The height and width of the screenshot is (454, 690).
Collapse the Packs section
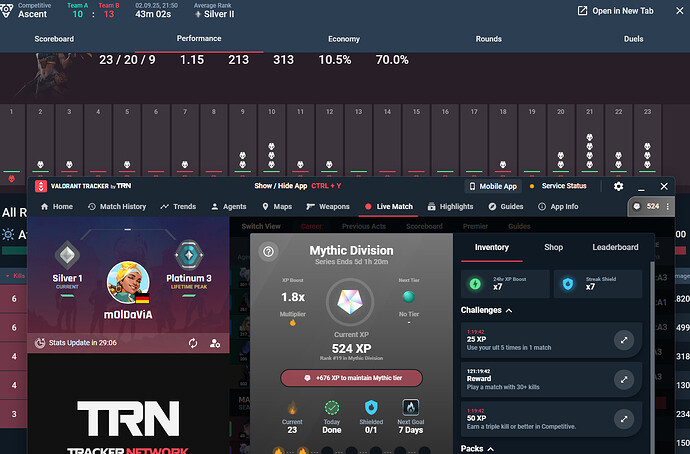coord(491,449)
